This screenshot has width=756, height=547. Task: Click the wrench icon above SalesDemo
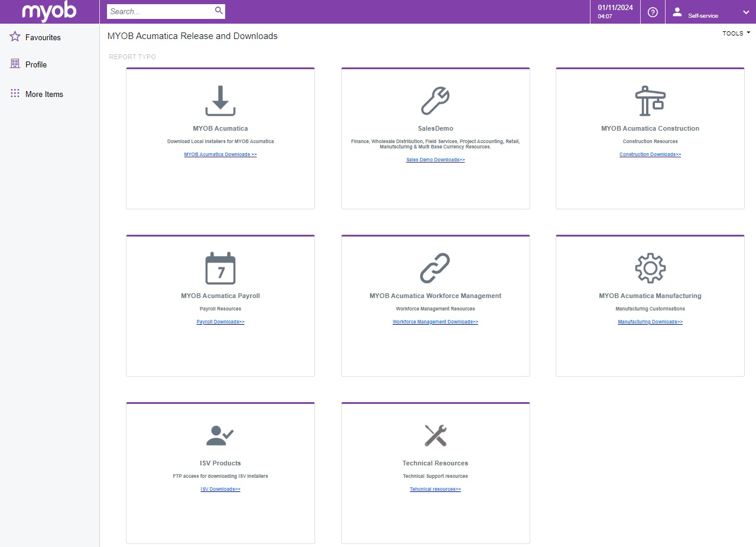tap(435, 101)
